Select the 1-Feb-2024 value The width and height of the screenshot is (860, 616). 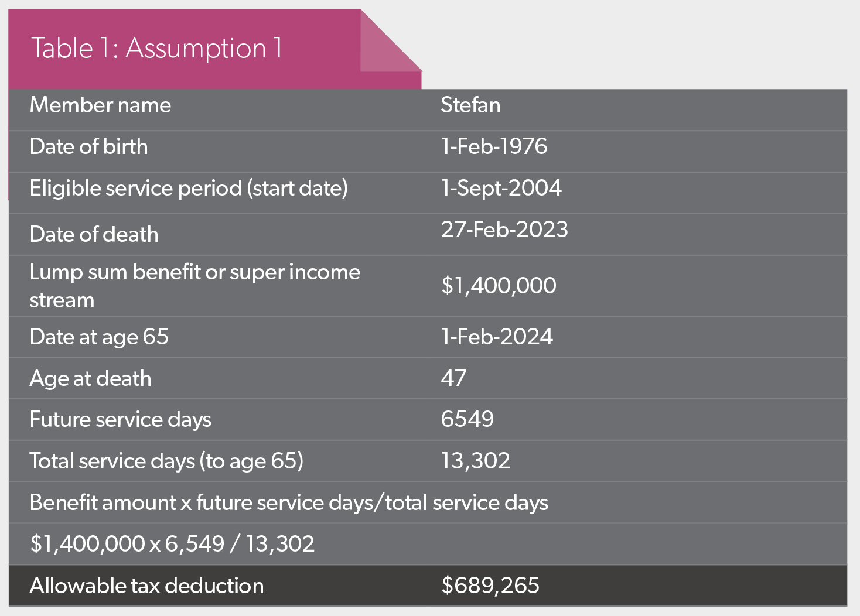pyautogui.click(x=497, y=337)
